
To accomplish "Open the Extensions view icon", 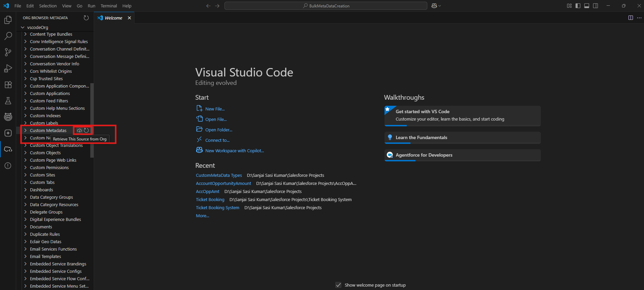I will (x=8, y=85).
